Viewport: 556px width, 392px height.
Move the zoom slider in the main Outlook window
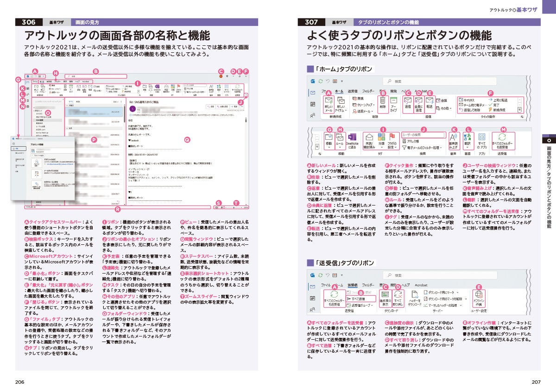click(234, 207)
